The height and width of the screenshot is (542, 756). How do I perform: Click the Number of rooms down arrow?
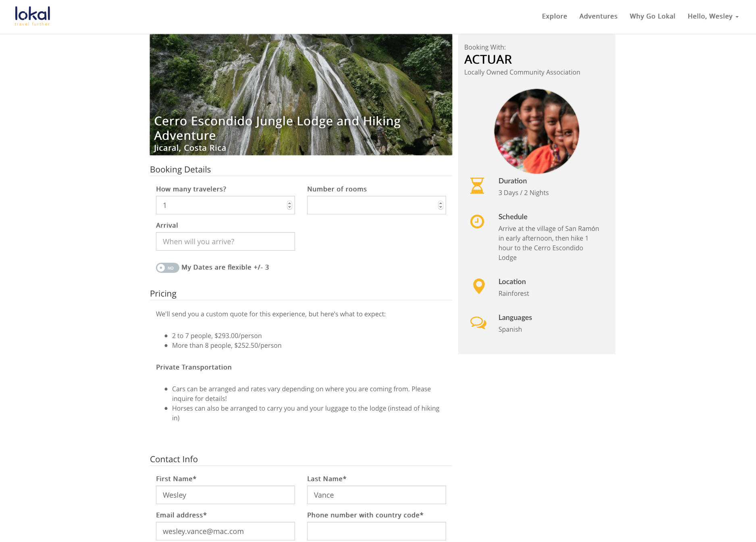tap(440, 207)
